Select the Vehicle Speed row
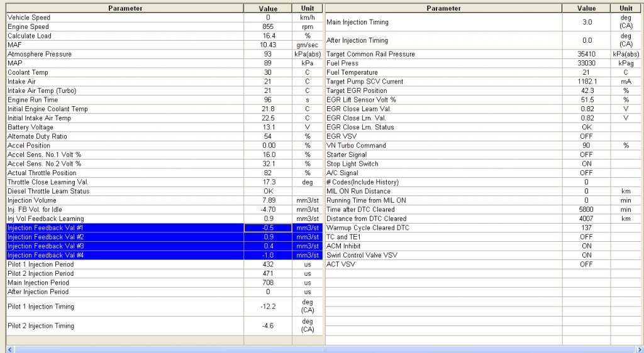644x353 pixels. coord(165,18)
